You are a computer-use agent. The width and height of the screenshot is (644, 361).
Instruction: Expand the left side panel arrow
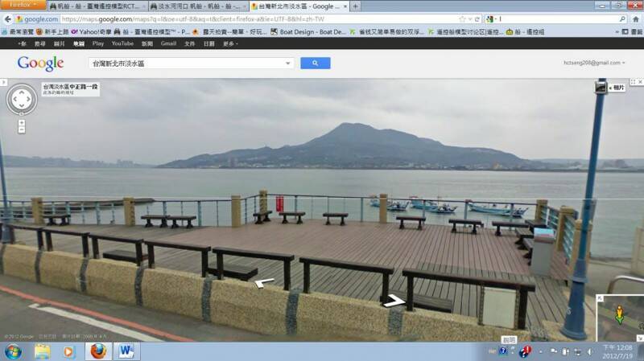(x=3, y=83)
